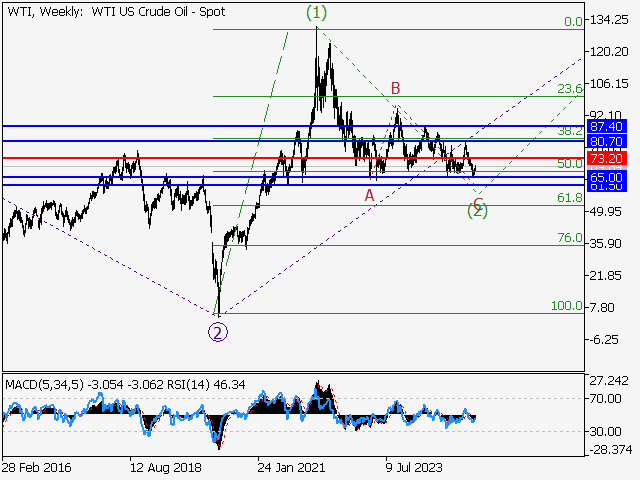The height and width of the screenshot is (480, 640).
Task: Click the blue 87.40 price level tag
Action: (607, 126)
